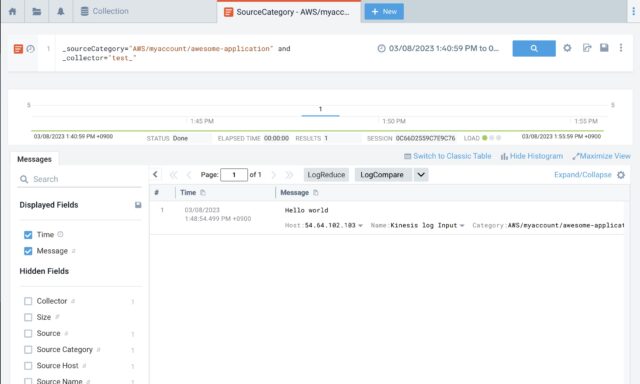Check the Source Category field checkbox

(x=28, y=350)
